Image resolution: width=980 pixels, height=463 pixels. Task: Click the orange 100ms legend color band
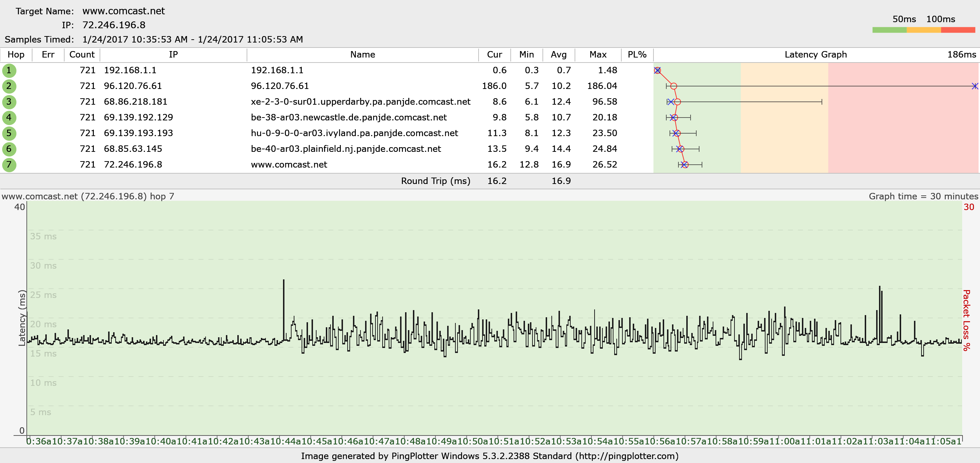click(x=924, y=30)
